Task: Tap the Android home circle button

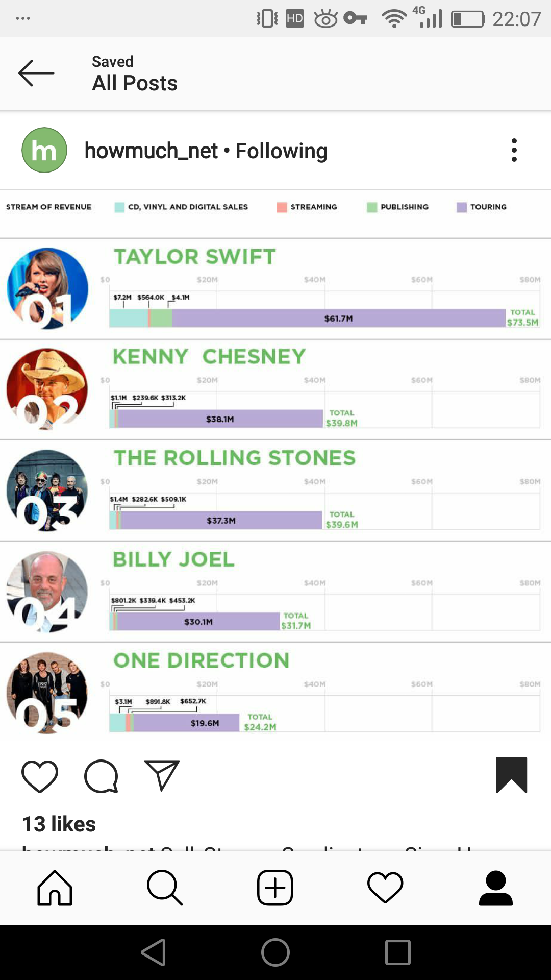Action: 275,952
